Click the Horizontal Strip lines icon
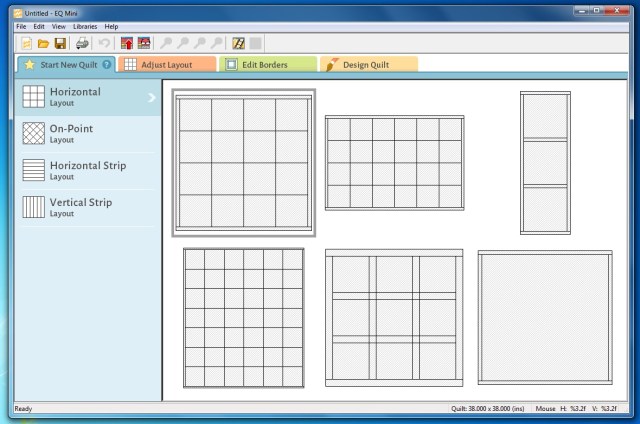This screenshot has height=424, width=640. point(33,170)
